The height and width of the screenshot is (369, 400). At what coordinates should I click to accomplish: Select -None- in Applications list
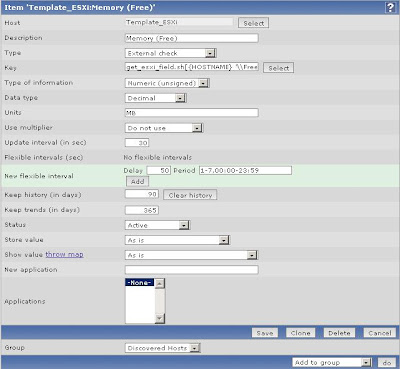point(140,282)
